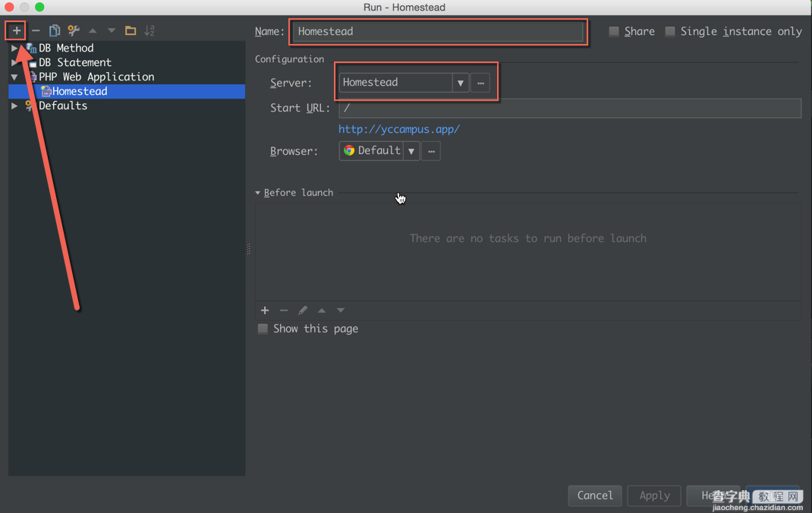This screenshot has height=513, width=812.
Task: Click the Homestead configuration icon in tree
Action: pos(46,92)
